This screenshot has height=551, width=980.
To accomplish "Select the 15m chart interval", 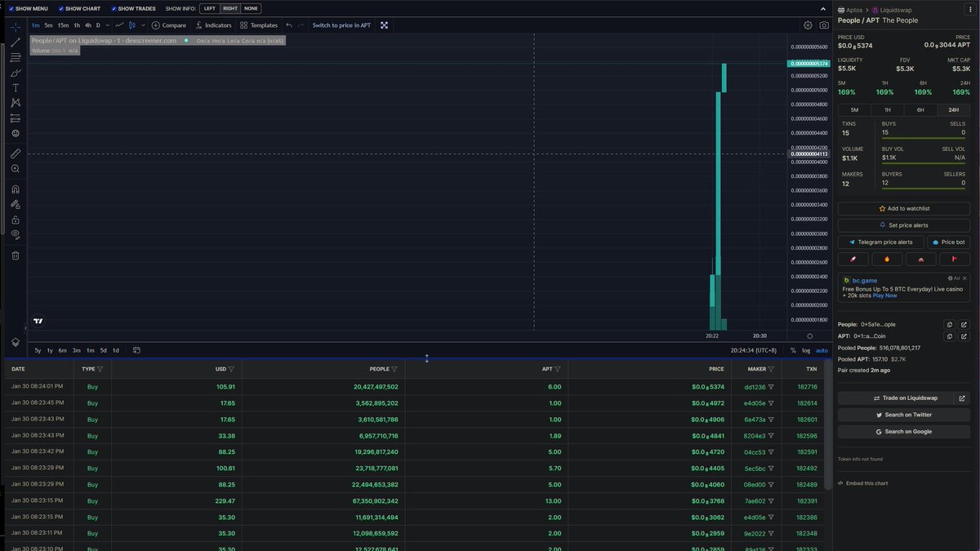I will click(x=63, y=25).
